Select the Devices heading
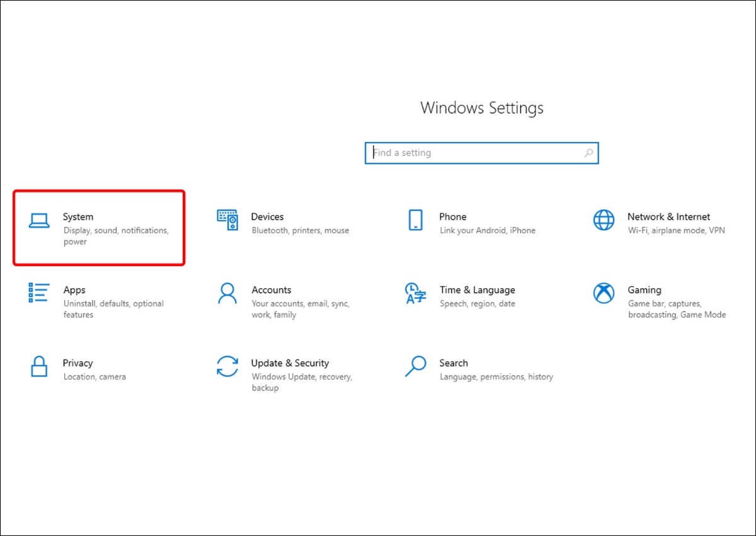 pyautogui.click(x=267, y=217)
